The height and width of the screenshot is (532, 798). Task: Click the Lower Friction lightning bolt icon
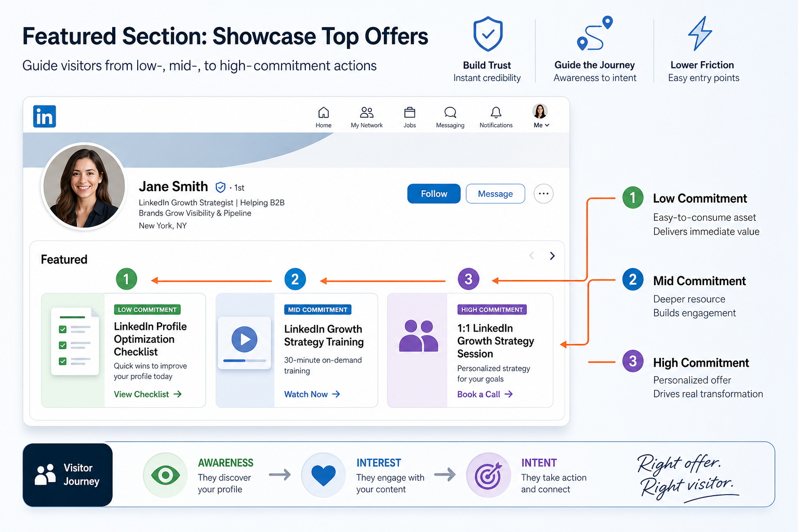[700, 33]
